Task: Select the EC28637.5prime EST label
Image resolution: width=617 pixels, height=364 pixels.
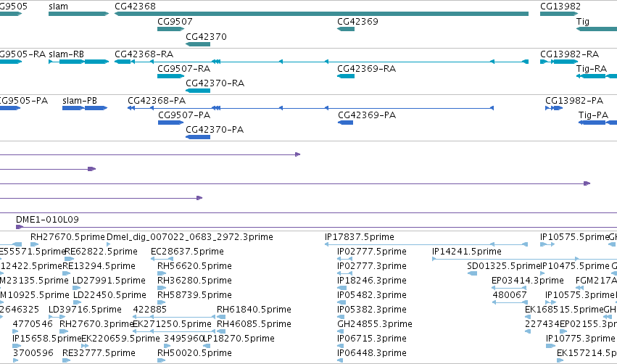Action: (187, 252)
